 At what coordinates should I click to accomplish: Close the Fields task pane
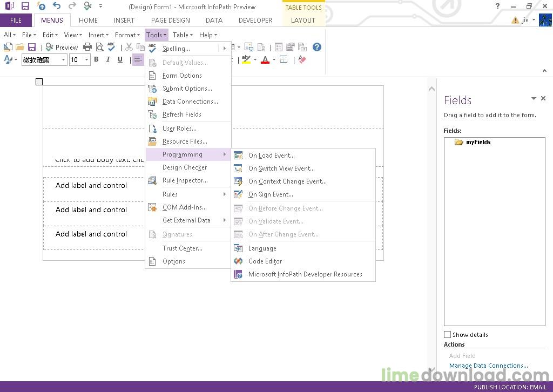point(543,98)
